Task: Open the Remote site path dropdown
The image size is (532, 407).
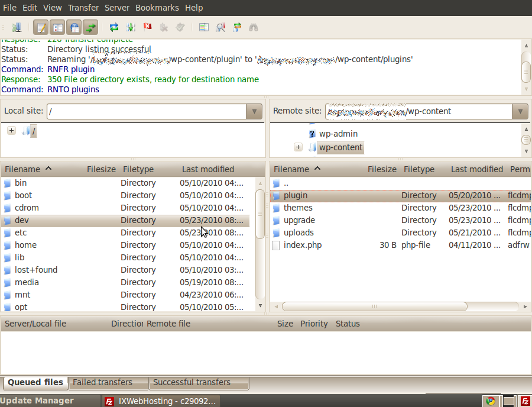Action: pos(520,111)
